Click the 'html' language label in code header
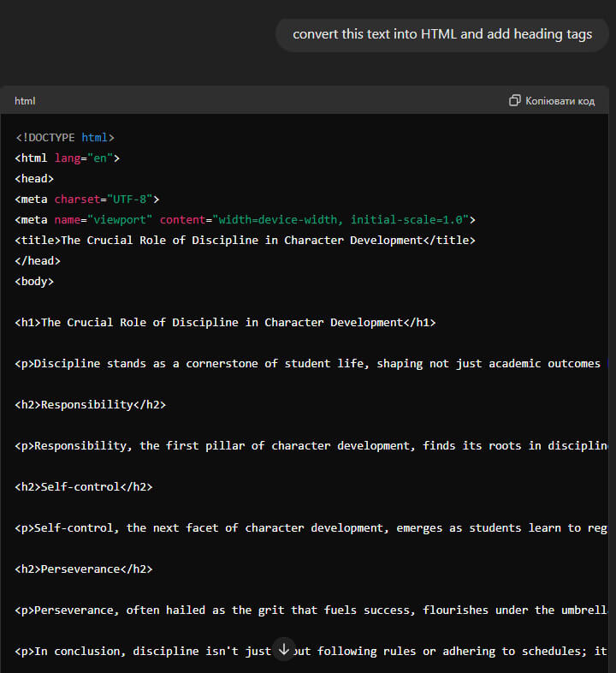 [25, 101]
